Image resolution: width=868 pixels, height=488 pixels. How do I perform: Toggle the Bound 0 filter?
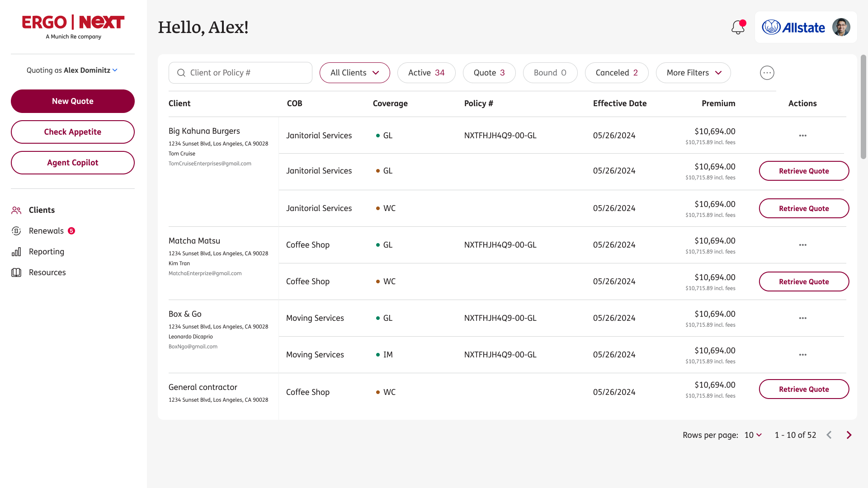click(550, 73)
